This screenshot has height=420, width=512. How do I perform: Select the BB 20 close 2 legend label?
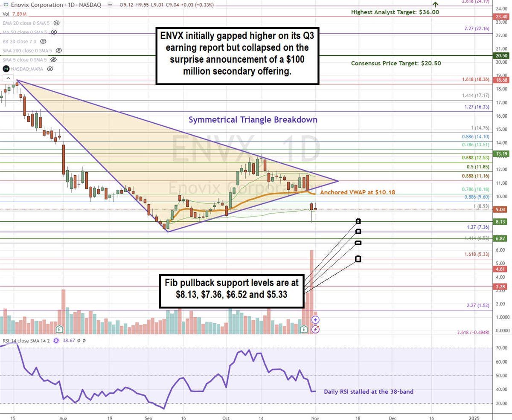(x=20, y=41)
